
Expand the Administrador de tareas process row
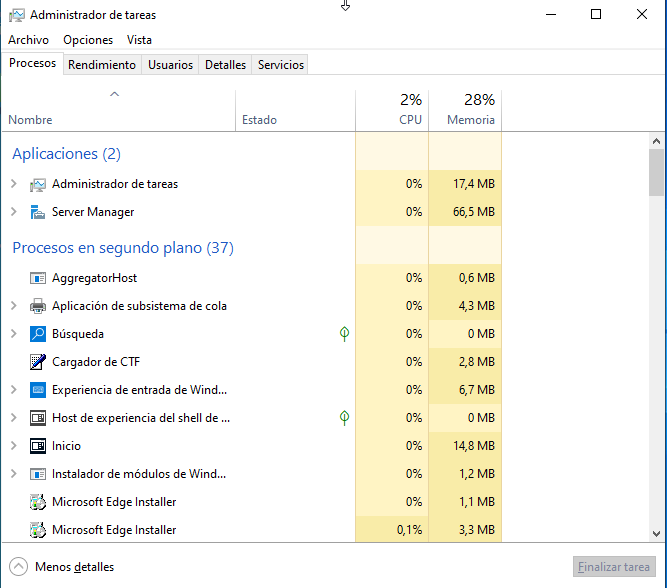pyautogui.click(x=13, y=184)
